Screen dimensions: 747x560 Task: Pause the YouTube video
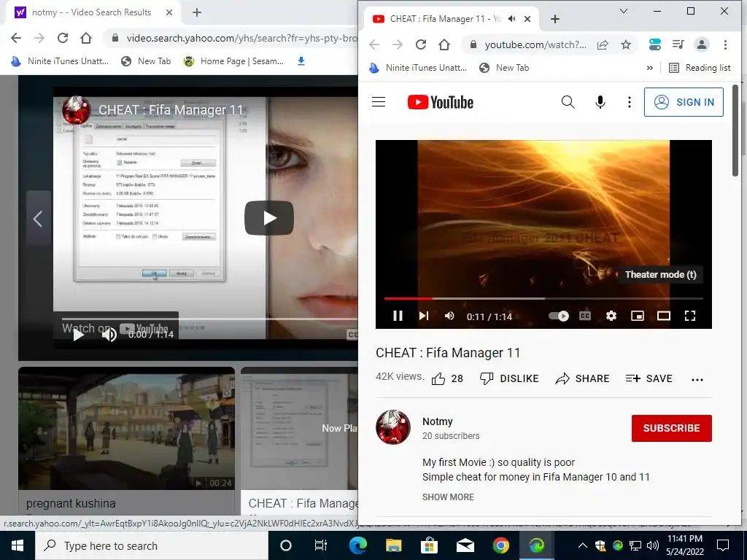pyautogui.click(x=398, y=316)
